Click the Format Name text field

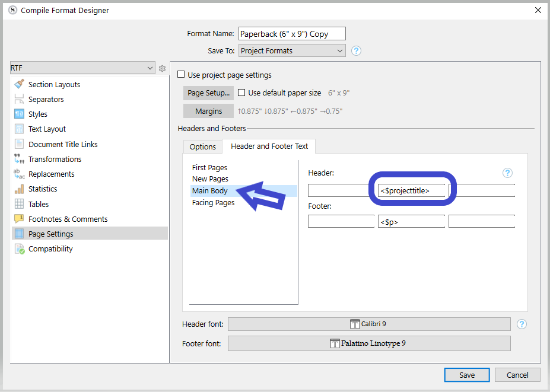pyautogui.click(x=292, y=34)
